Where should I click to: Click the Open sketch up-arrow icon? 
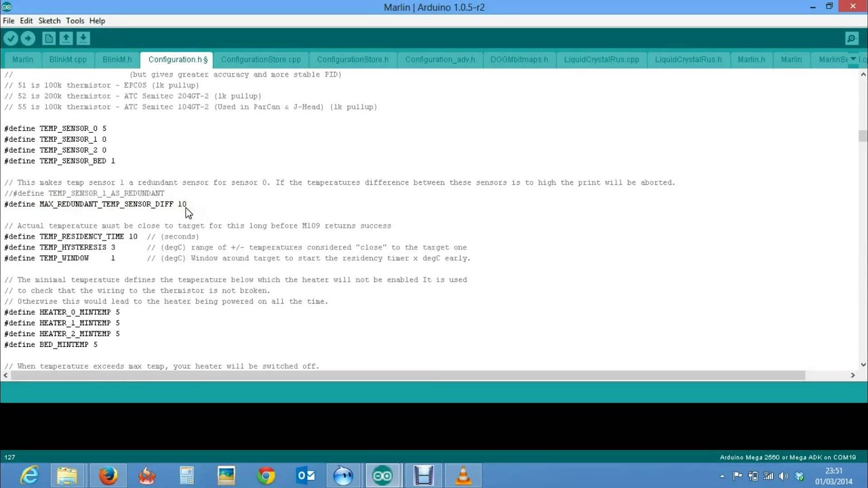[x=66, y=39]
